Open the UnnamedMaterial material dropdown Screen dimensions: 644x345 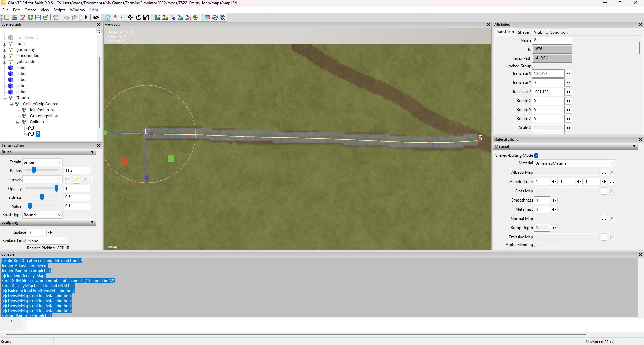pos(574,163)
